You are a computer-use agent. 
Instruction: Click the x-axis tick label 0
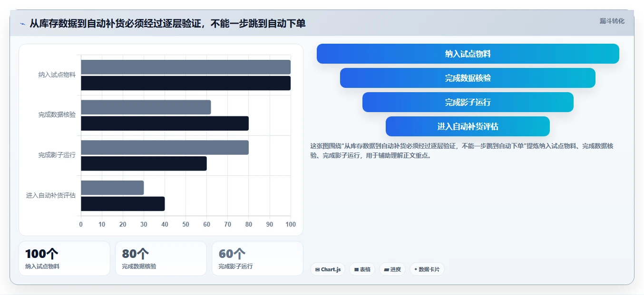pyautogui.click(x=81, y=224)
